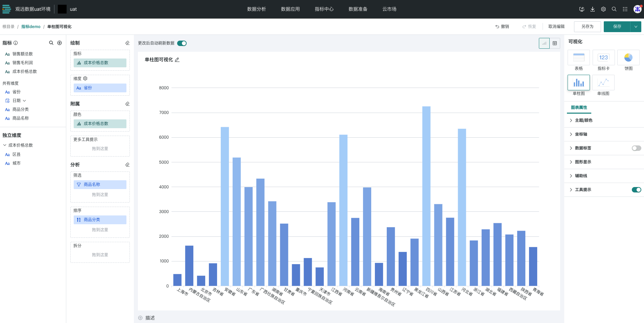Click the tallest bar for 四川省

pyautogui.click(x=426, y=196)
